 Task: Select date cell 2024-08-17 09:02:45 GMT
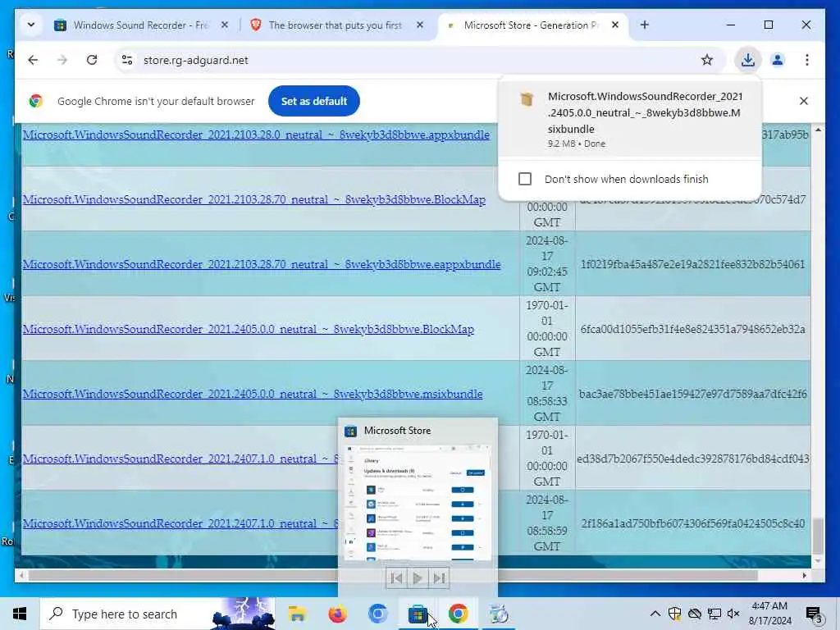tap(547, 264)
